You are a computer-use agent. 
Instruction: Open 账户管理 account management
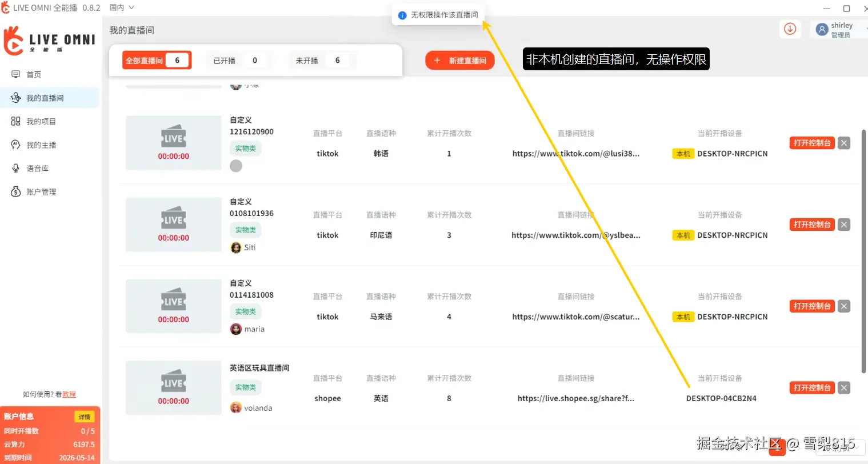tap(41, 191)
